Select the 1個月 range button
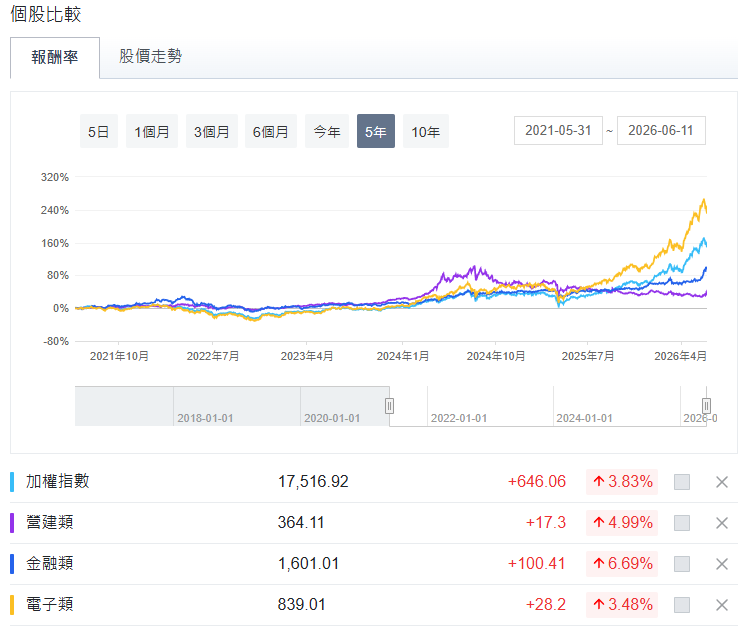745x635 pixels. click(x=152, y=131)
